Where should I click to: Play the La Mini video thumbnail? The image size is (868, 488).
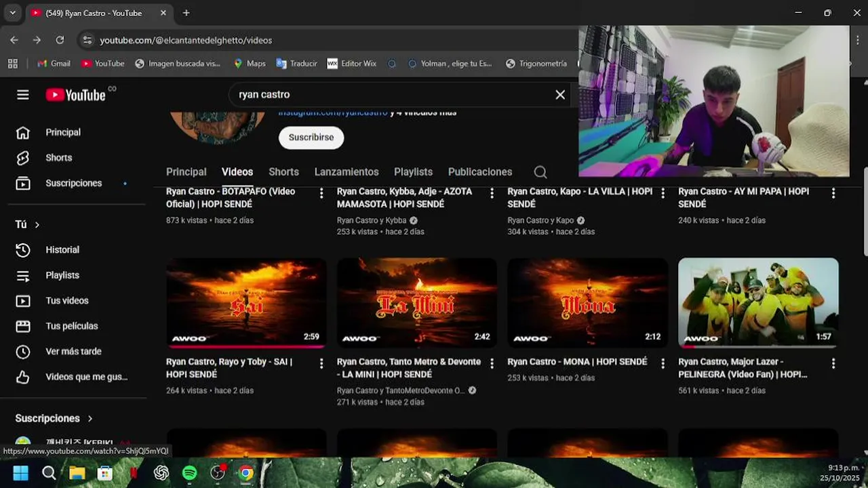tap(417, 303)
